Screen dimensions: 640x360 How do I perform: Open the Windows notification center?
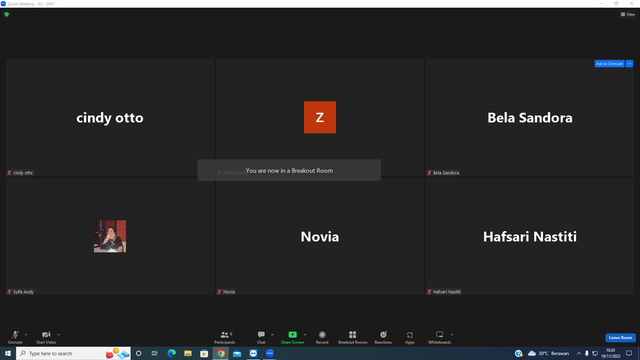pos(629,353)
